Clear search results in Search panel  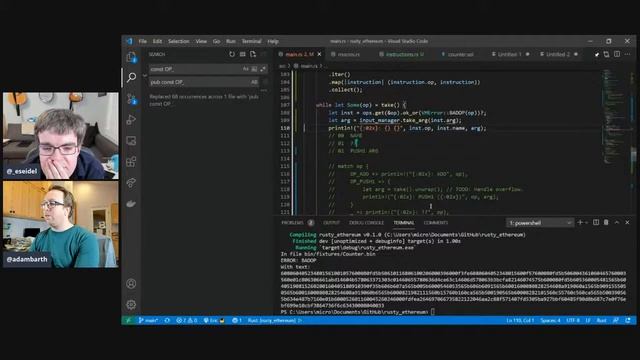click(x=242, y=54)
